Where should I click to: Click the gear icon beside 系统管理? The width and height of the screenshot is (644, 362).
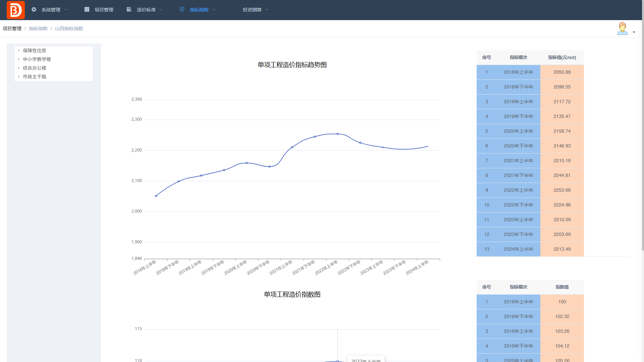pos(34,9)
